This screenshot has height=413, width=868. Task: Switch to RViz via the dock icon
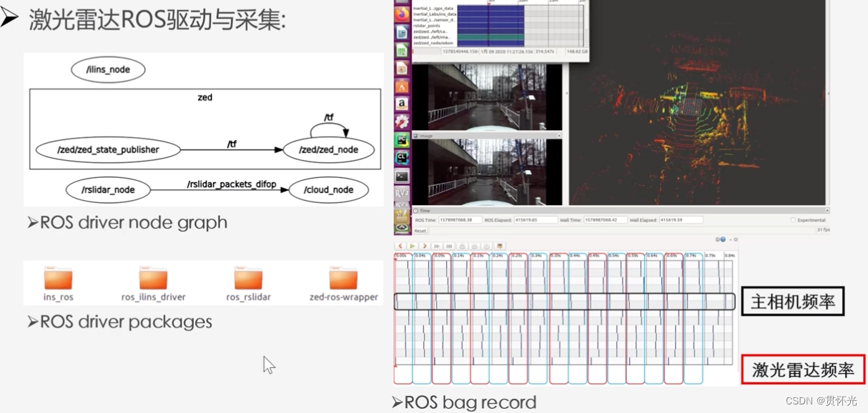pos(402,194)
